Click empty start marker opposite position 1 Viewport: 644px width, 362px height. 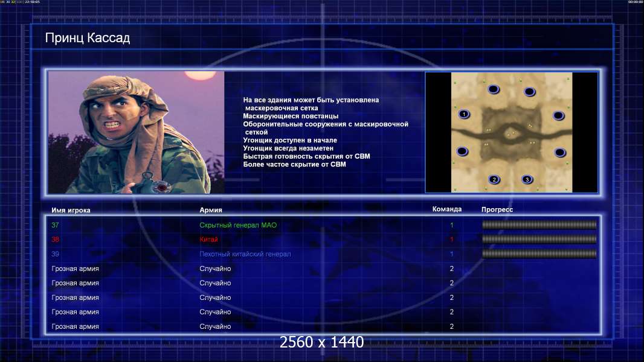pyautogui.click(x=558, y=116)
